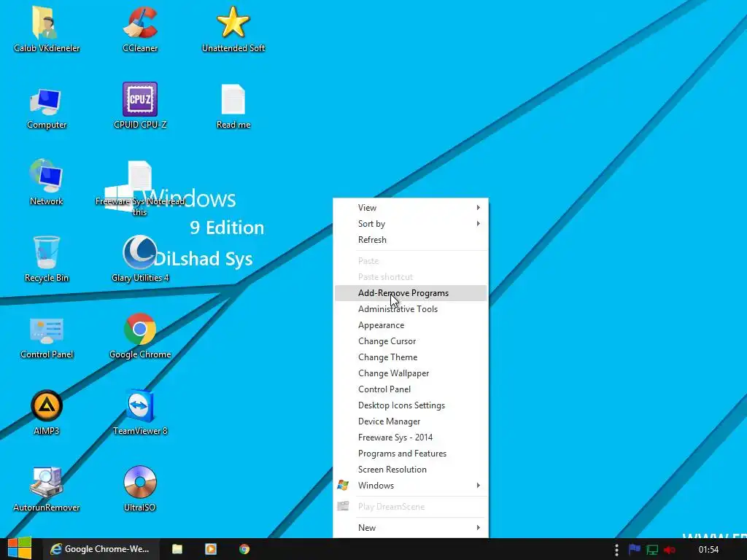
Task: Choose Refresh from the context menu
Action: coord(411,239)
